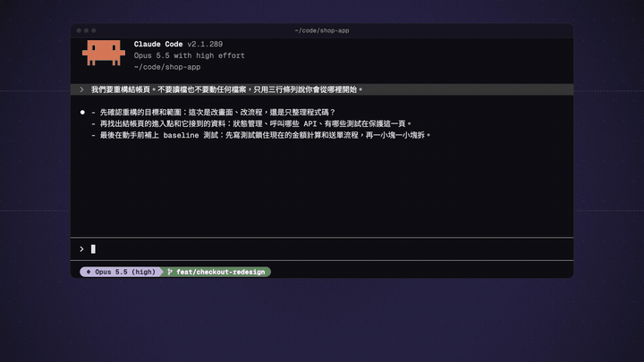The image size is (644, 362).
Task: Click the terminal prompt input field
Action: pos(322,249)
